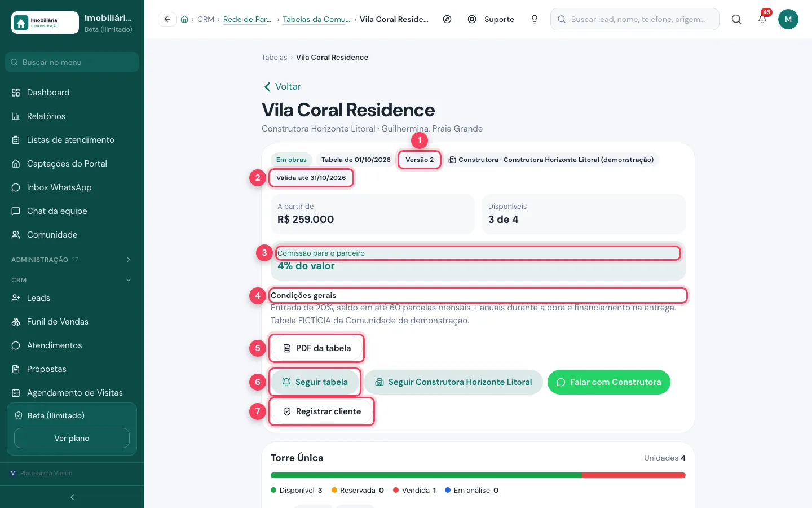The width and height of the screenshot is (812, 508).
Task: Open Propostas in sidebar
Action: (72, 369)
